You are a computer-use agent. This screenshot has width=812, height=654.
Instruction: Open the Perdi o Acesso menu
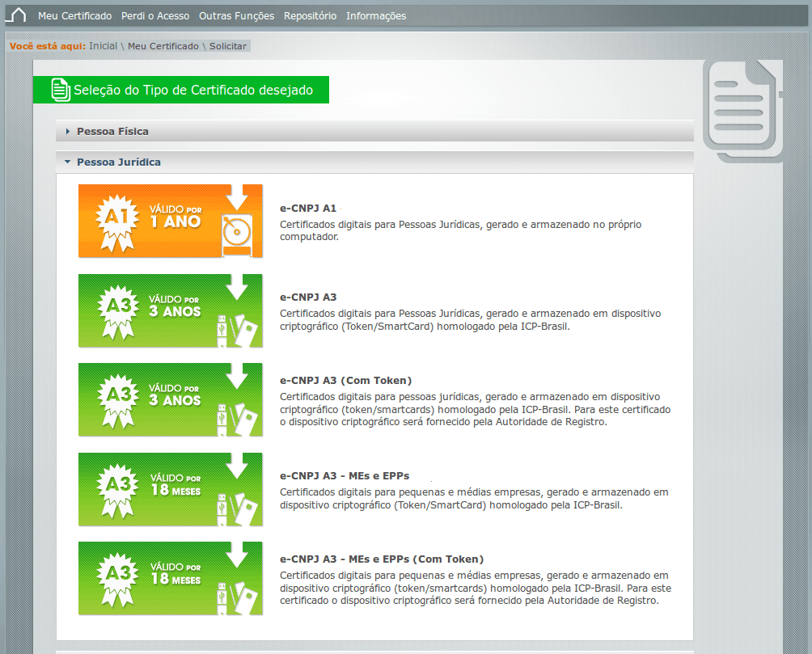click(x=155, y=16)
